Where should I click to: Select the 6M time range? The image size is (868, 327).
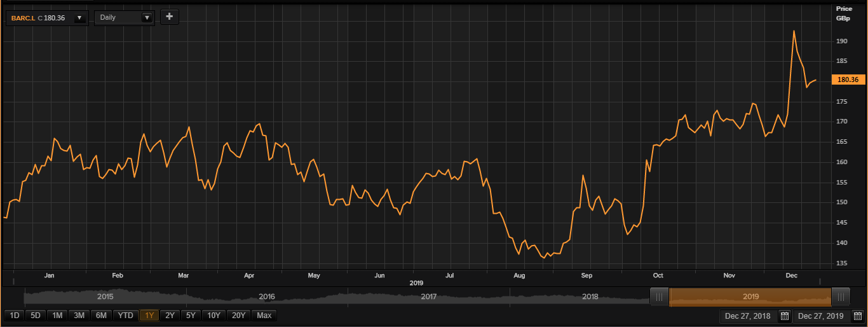coord(101,315)
